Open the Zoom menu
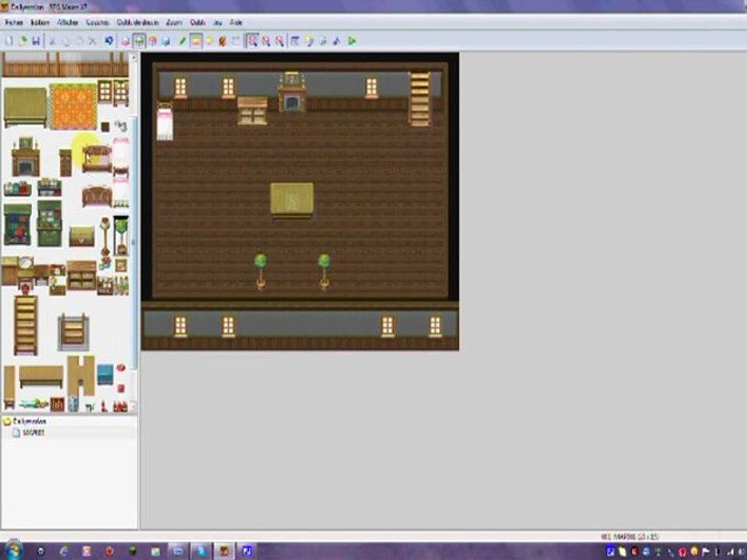Viewport: 747px width, 560px height. [174, 23]
